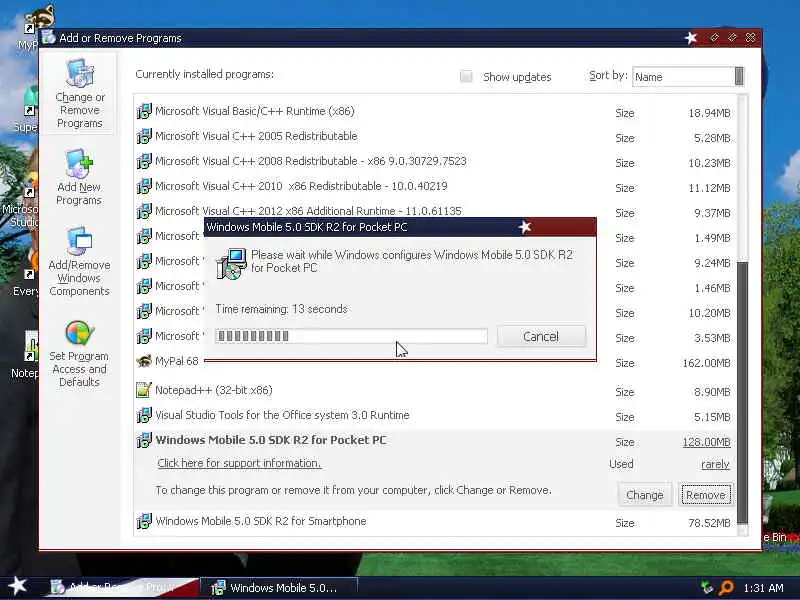Click star icon in Add or Remove Programs title bar
800x600 pixels.
[691, 38]
